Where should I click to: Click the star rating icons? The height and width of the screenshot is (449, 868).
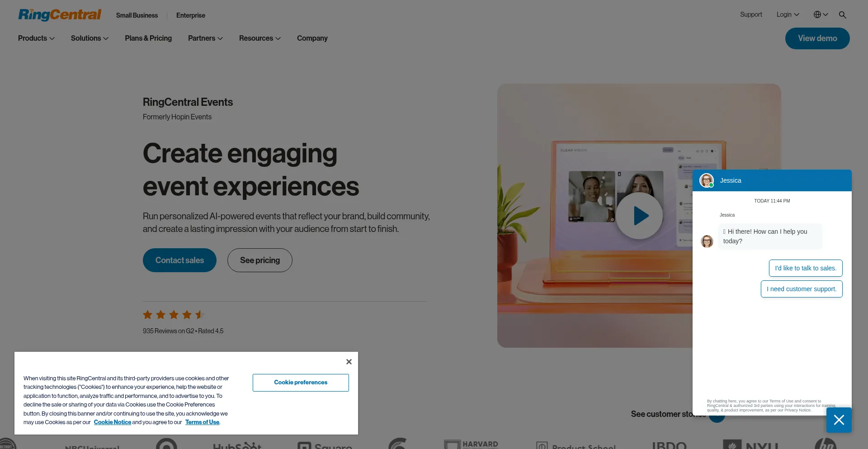[174, 315]
